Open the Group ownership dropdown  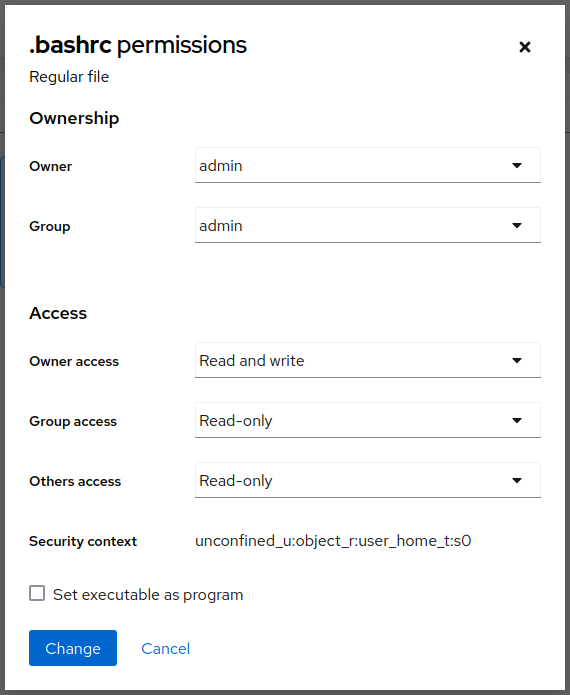[x=367, y=226]
